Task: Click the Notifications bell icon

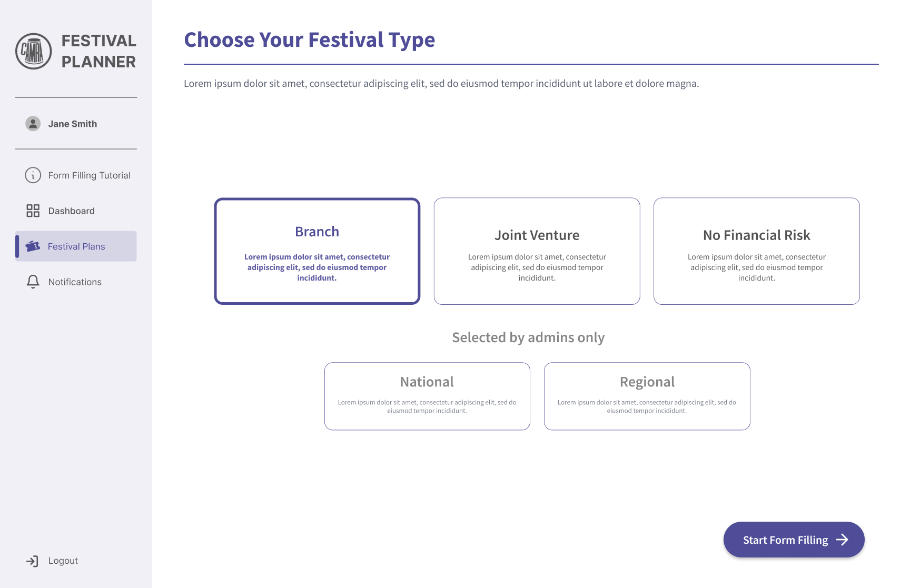Action: [33, 282]
